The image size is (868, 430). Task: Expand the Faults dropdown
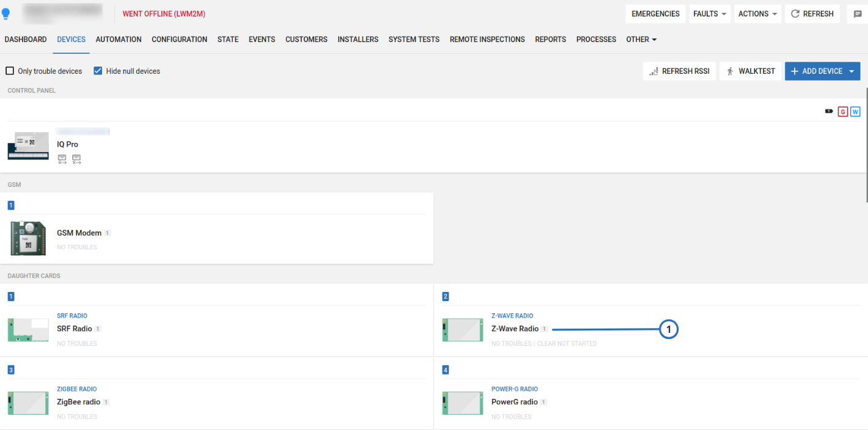click(x=710, y=14)
